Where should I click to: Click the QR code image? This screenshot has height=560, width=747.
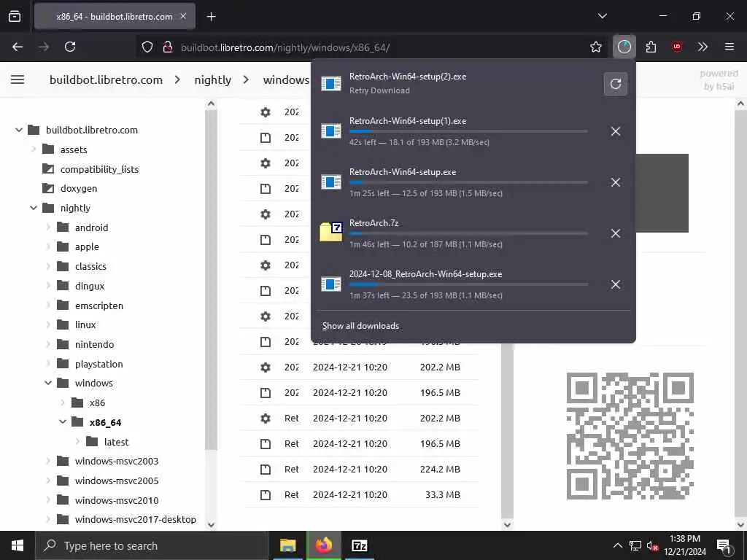(630, 436)
